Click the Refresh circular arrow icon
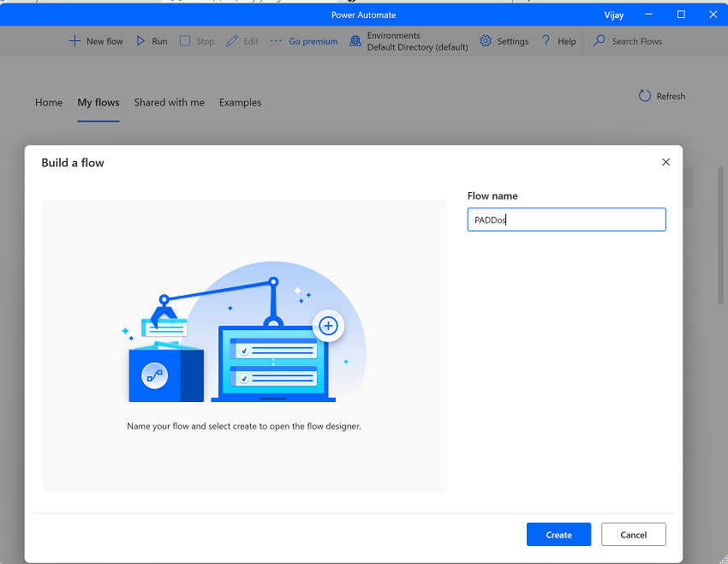This screenshot has height=564, width=728. (x=644, y=96)
